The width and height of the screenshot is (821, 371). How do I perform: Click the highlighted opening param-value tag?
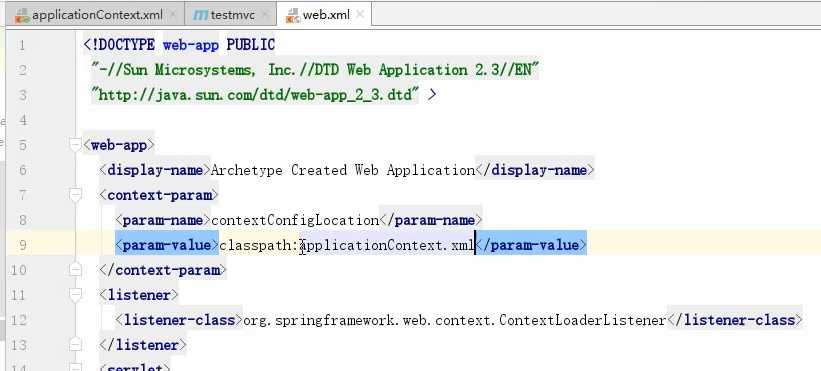tap(167, 245)
